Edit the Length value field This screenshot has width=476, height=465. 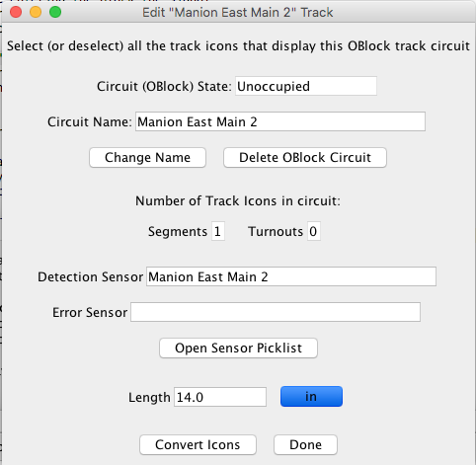[220, 397]
